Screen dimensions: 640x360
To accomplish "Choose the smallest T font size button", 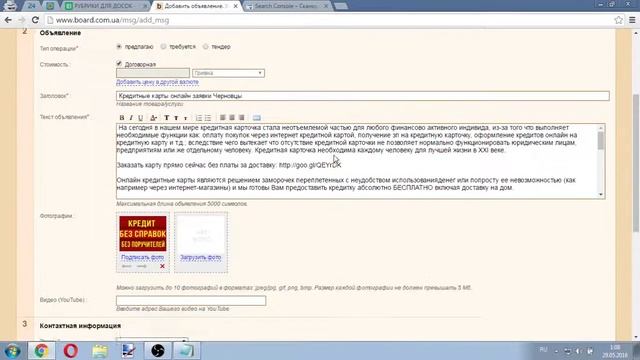I will tap(185, 118).
